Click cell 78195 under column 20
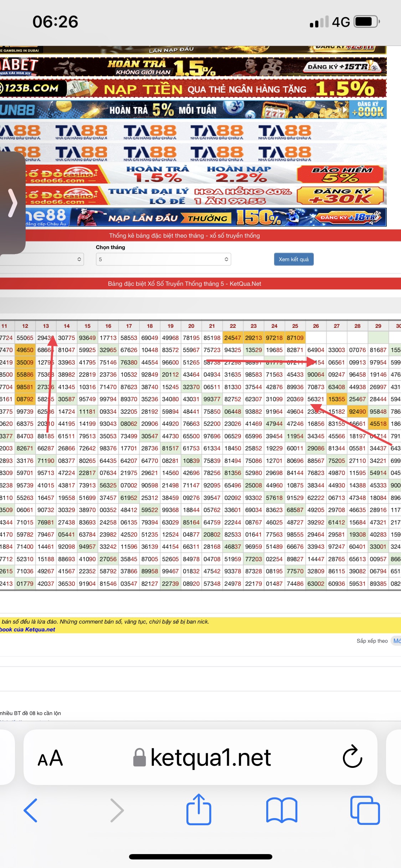Viewport: 401px width, 868px height. tap(191, 338)
